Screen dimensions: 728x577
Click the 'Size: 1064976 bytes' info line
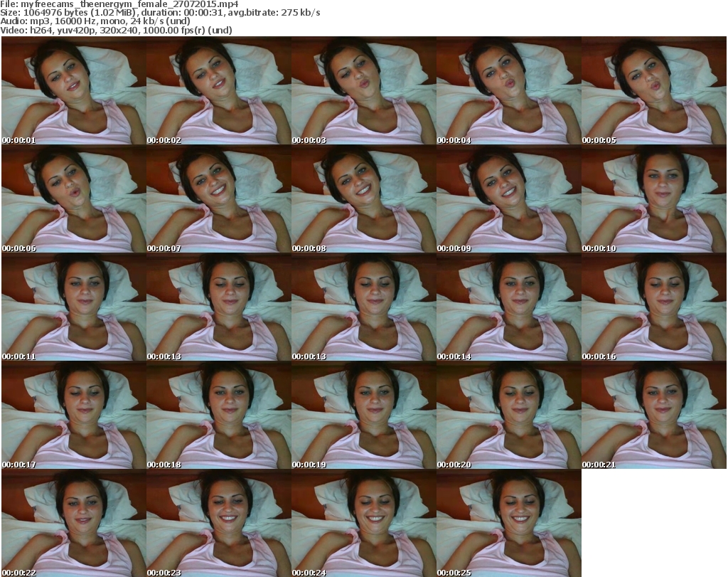160,13
